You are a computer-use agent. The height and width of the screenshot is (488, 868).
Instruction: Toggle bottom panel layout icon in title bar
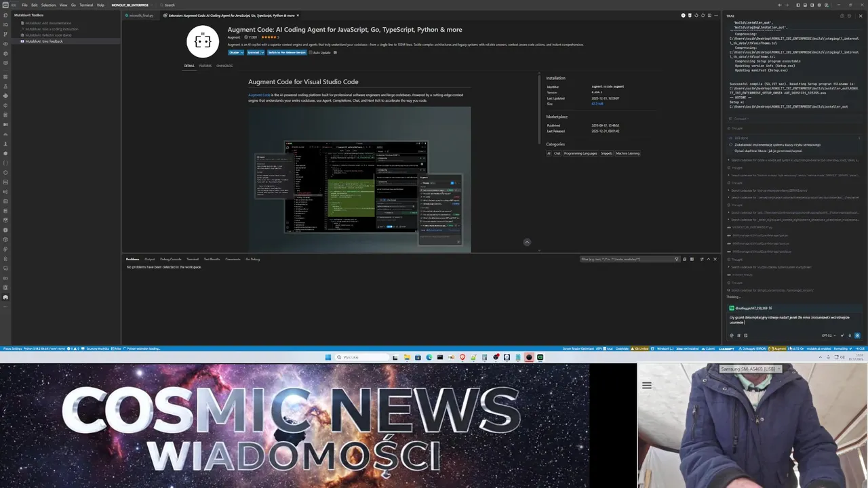point(805,5)
